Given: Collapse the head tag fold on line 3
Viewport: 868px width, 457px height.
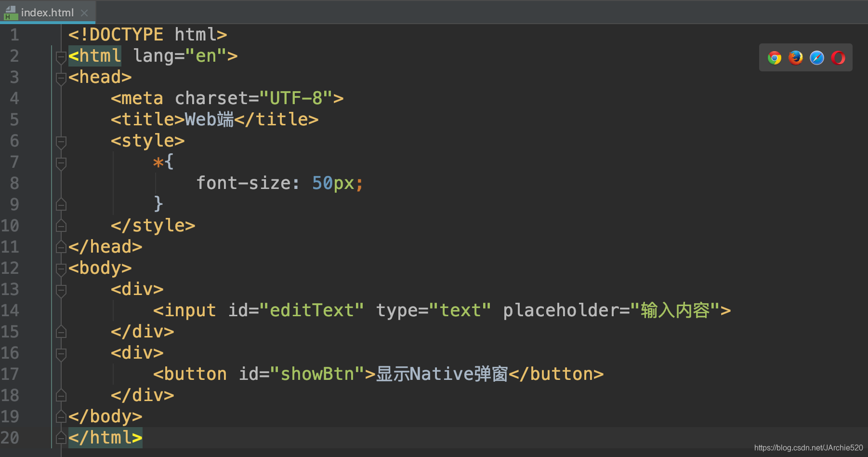Looking at the screenshot, I should [x=61, y=79].
